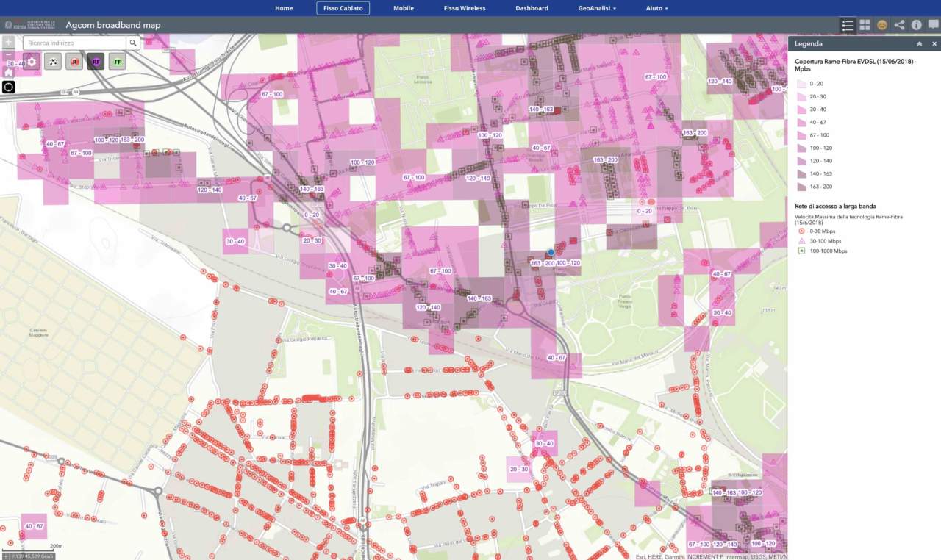
Task: Toggle the FF fiber layer button
Action: tap(117, 62)
